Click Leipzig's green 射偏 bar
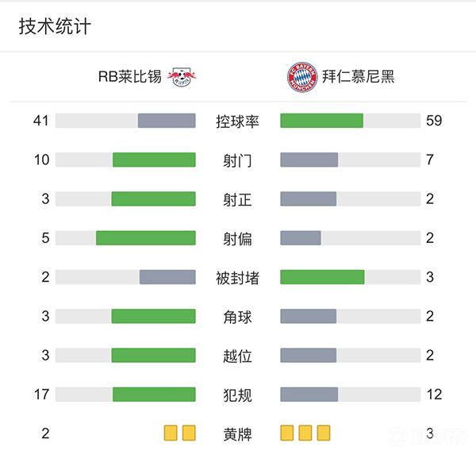 pyautogui.click(x=146, y=238)
